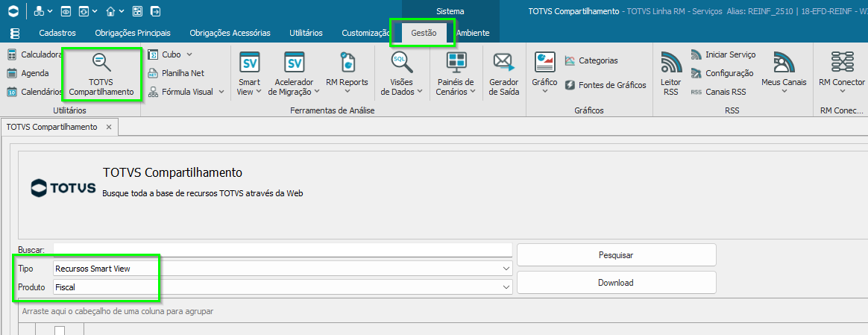
Task: Click the Download button
Action: pyautogui.click(x=616, y=282)
